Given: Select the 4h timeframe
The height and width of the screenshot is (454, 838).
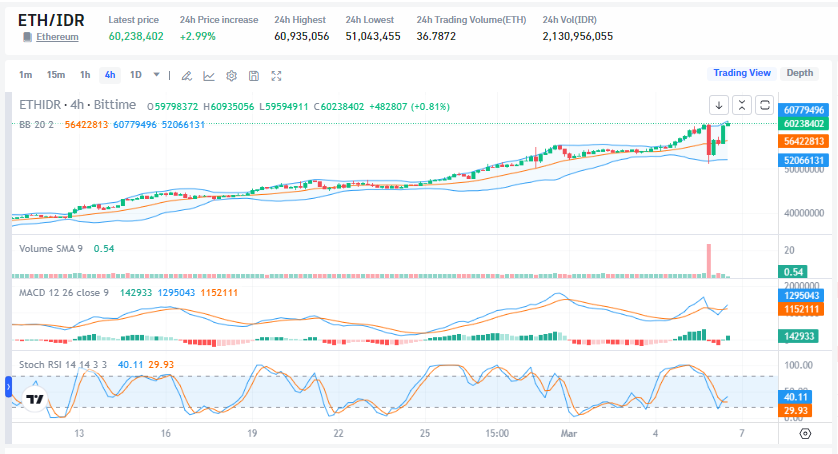Looking at the screenshot, I should 110,75.
